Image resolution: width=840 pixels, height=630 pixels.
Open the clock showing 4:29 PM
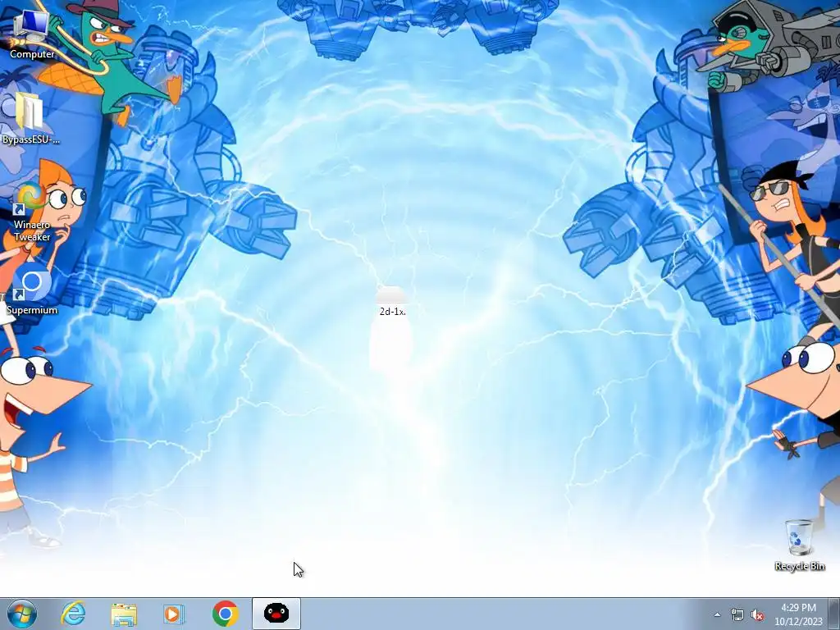(798, 614)
